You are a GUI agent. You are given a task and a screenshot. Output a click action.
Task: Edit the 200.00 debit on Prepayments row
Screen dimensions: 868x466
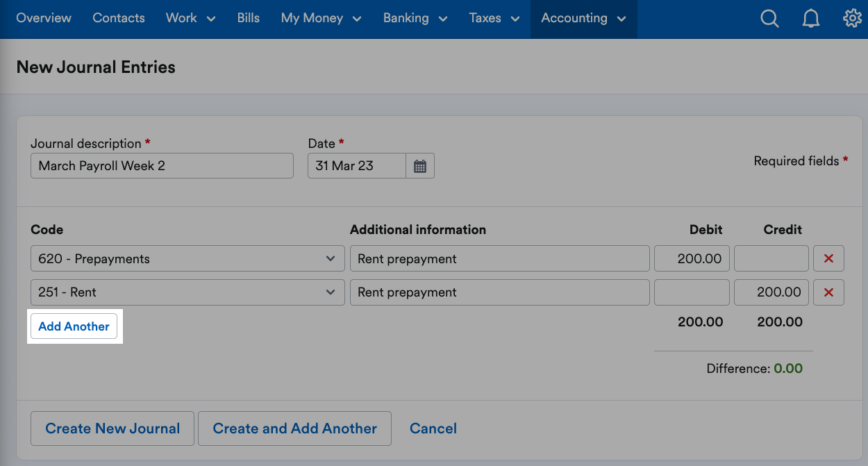(x=692, y=258)
